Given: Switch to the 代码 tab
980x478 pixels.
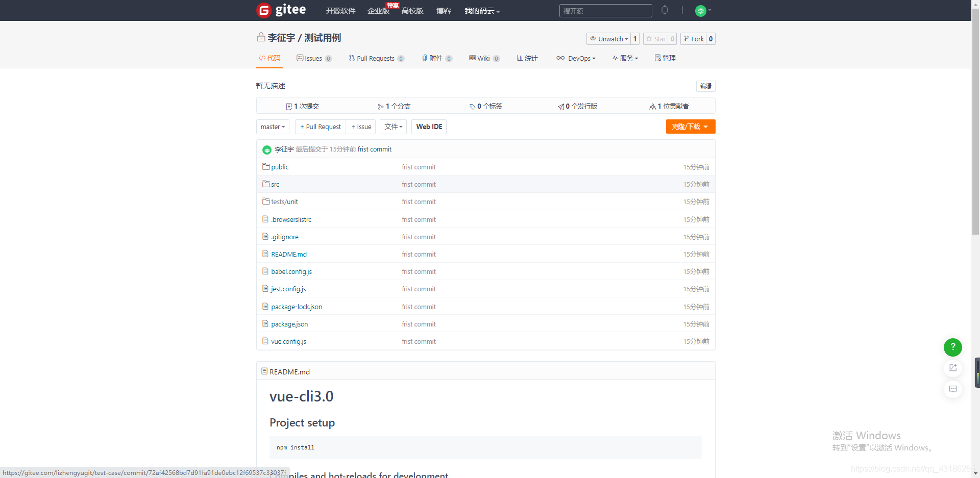Looking at the screenshot, I should [269, 58].
